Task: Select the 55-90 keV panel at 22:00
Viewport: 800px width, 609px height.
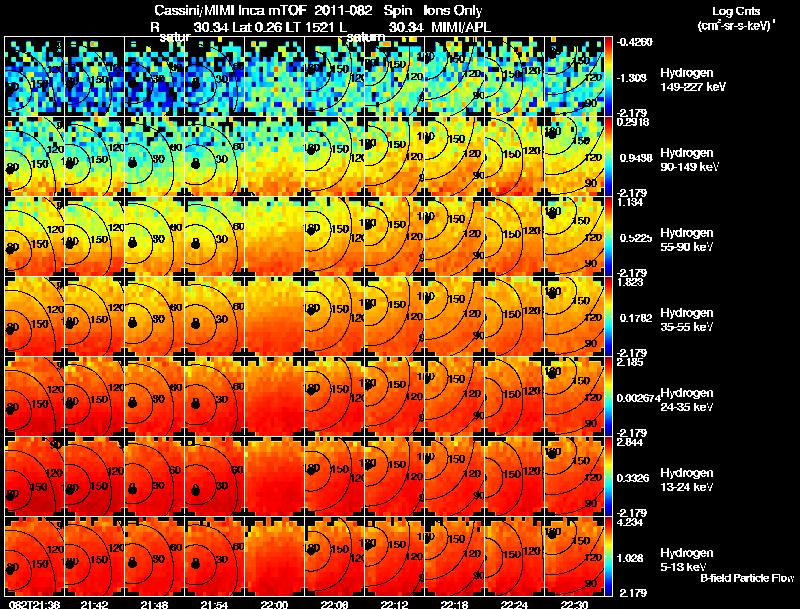Action: click(x=274, y=237)
